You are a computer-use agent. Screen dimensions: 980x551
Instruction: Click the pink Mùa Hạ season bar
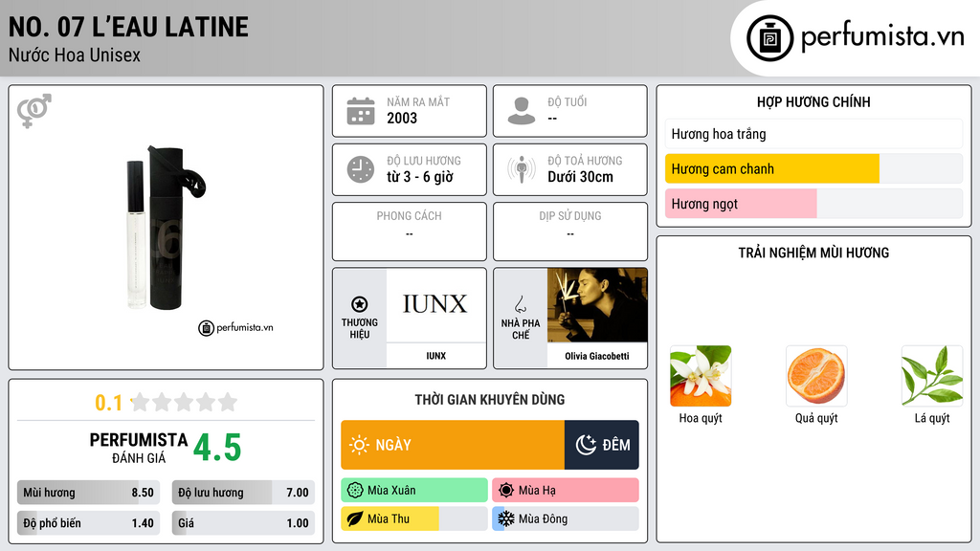[x=566, y=491]
